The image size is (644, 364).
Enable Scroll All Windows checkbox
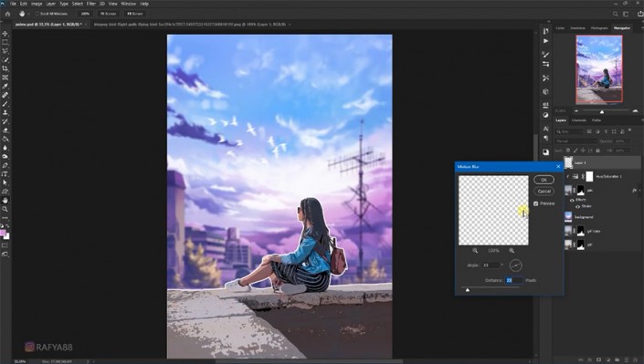pos(37,14)
